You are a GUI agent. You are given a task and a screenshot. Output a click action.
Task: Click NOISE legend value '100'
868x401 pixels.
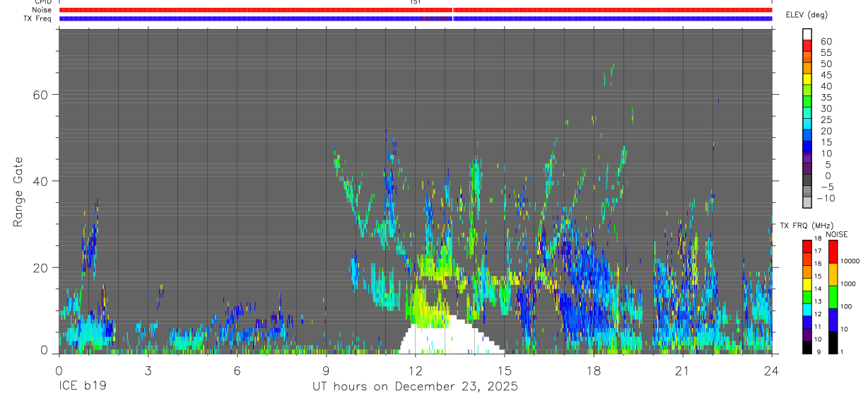pos(848,306)
